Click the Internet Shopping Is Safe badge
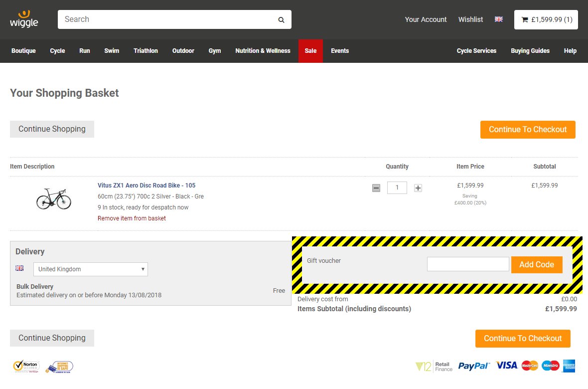This screenshot has width=588, height=389. click(x=59, y=367)
